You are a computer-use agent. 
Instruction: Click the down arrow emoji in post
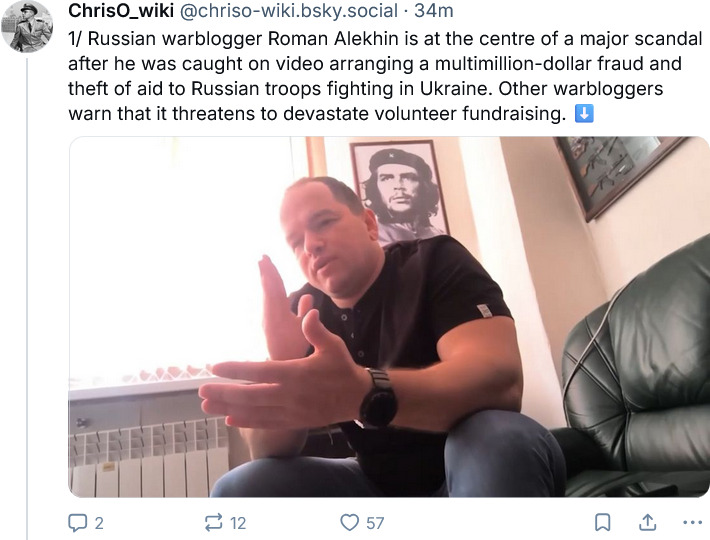584,113
